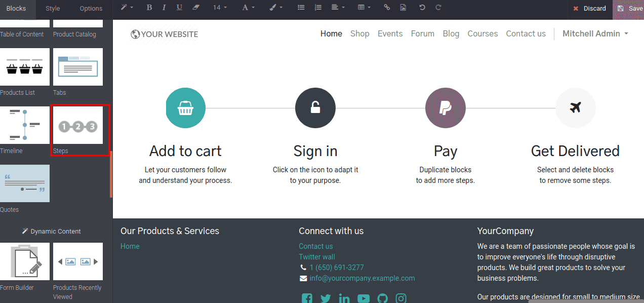Click the insert link icon
The image size is (644, 303).
[x=387, y=8]
